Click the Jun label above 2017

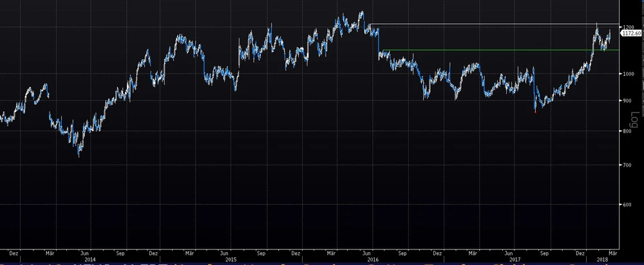[x=508, y=253]
